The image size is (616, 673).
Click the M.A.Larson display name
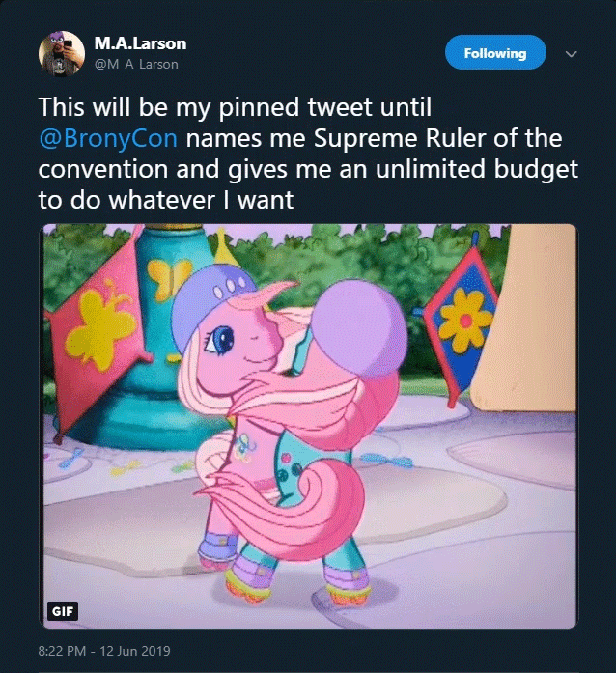pyautogui.click(x=140, y=43)
